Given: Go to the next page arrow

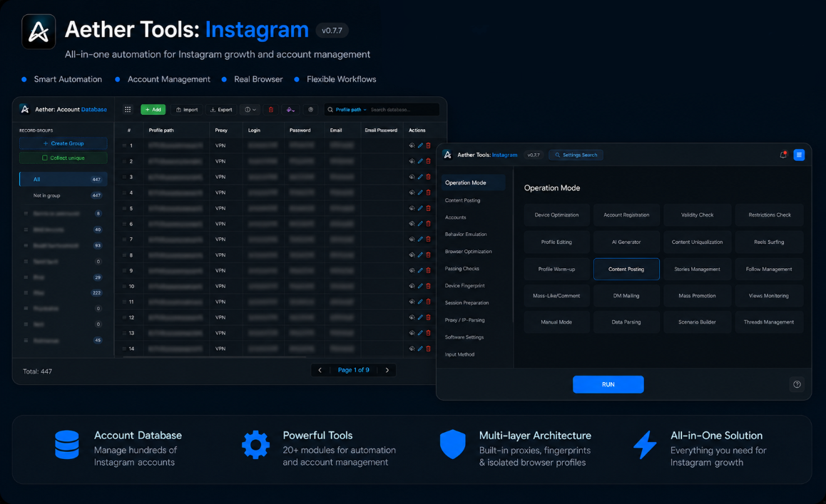Looking at the screenshot, I should point(387,370).
